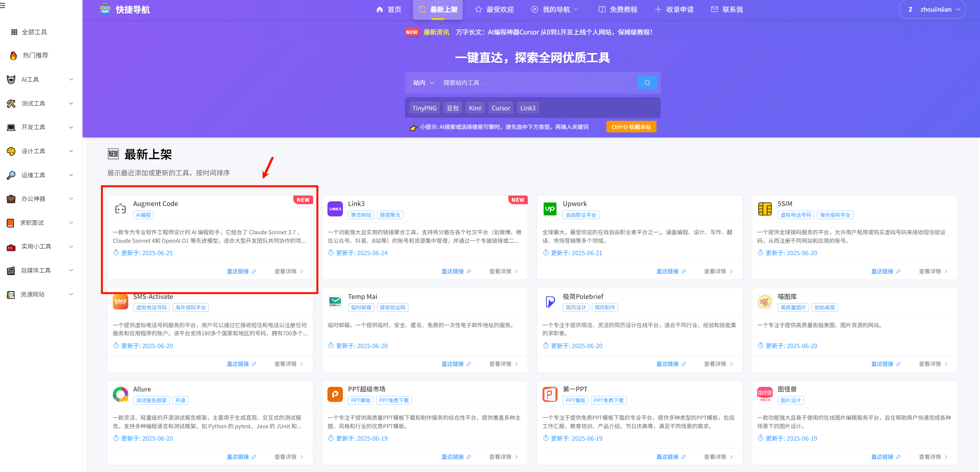Open the 站内 search scope dropdown

click(x=423, y=82)
